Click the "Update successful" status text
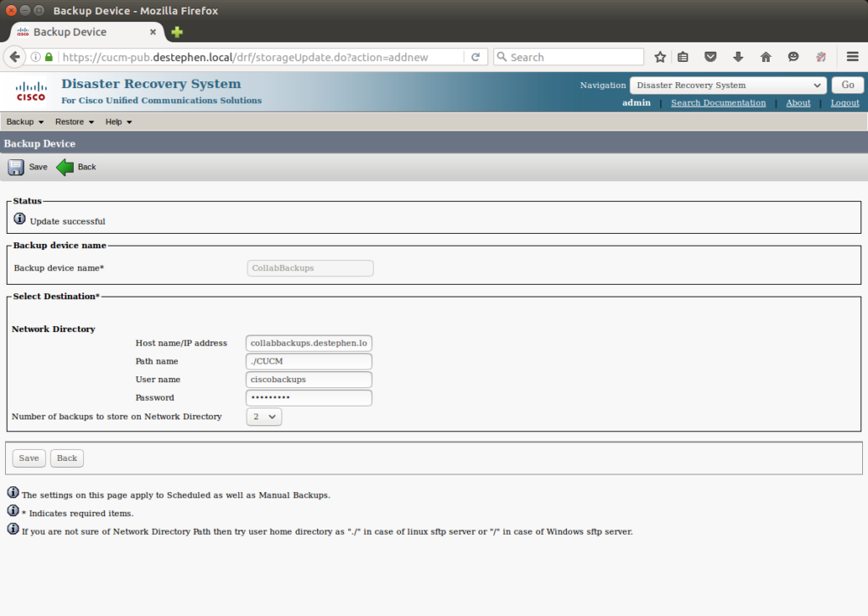The width and height of the screenshot is (868, 616). tap(68, 221)
